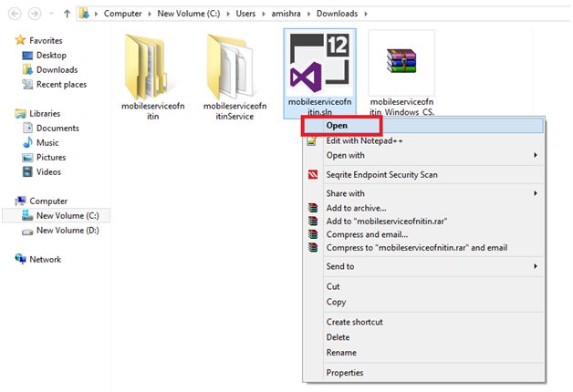This screenshot has width=573, height=392.
Task: Click the Favorites star icon
Action: tap(20, 40)
